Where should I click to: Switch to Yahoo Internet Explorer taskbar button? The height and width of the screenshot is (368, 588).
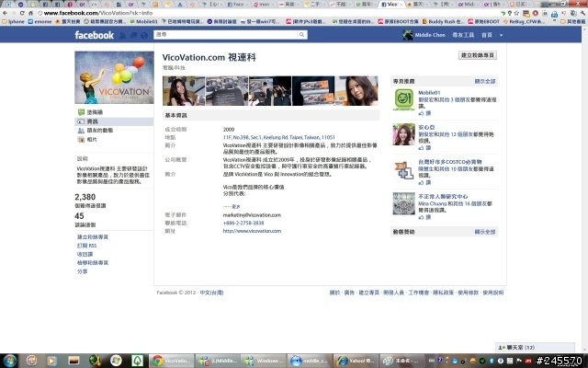[356, 361]
